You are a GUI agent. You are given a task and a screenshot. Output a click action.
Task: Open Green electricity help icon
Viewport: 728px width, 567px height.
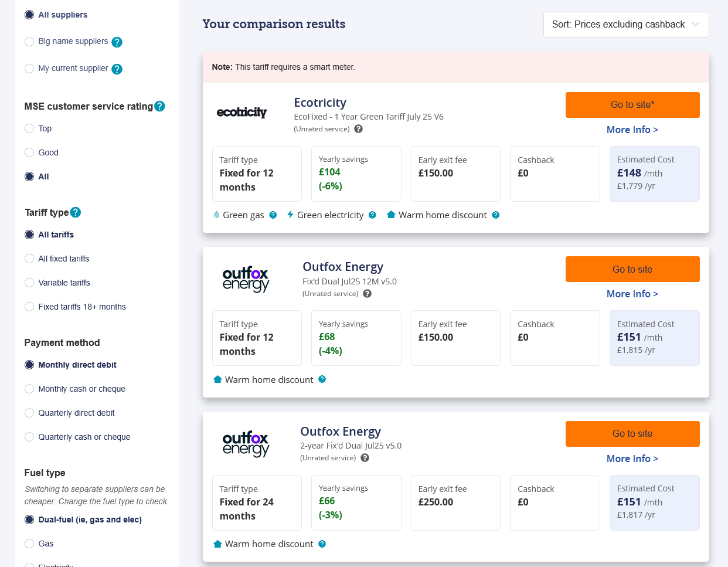[372, 215]
